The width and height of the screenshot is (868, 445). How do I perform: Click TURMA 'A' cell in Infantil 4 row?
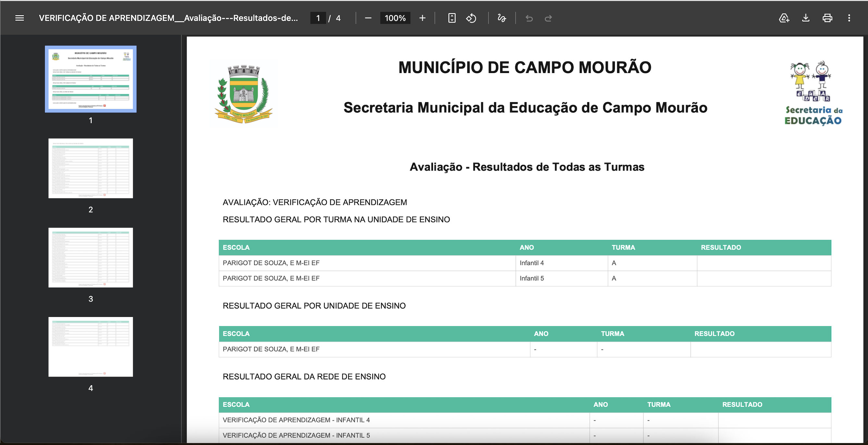click(x=652, y=263)
